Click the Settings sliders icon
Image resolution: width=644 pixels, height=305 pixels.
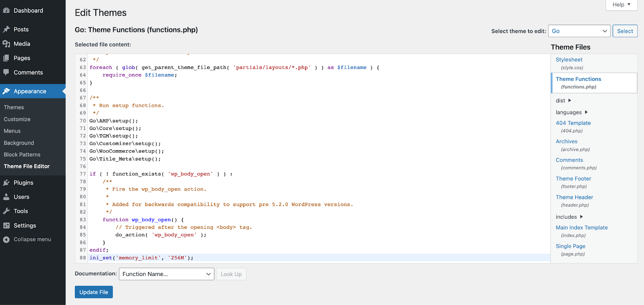click(6, 226)
